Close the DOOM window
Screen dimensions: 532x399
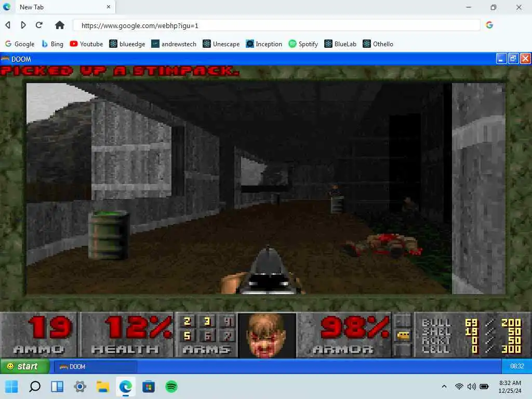pyautogui.click(x=525, y=59)
